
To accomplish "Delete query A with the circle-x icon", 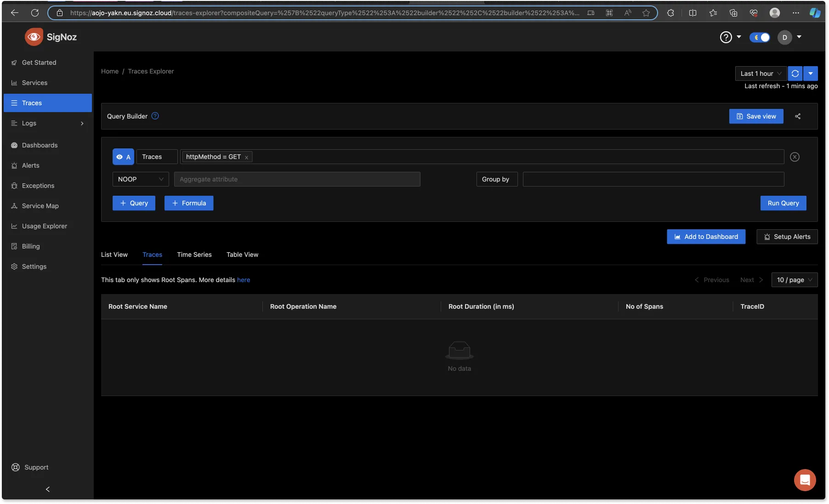I will (795, 157).
